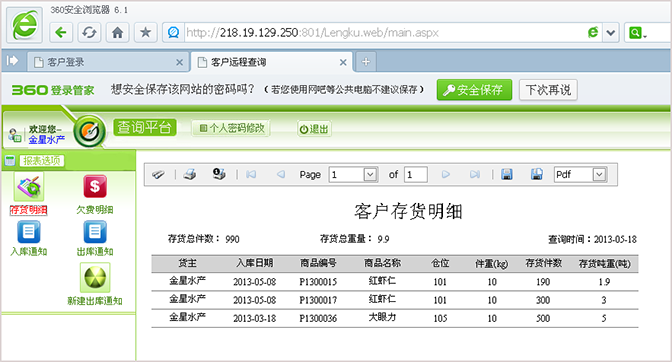
Task: Click the 存货件数 column header
Action: click(x=543, y=263)
